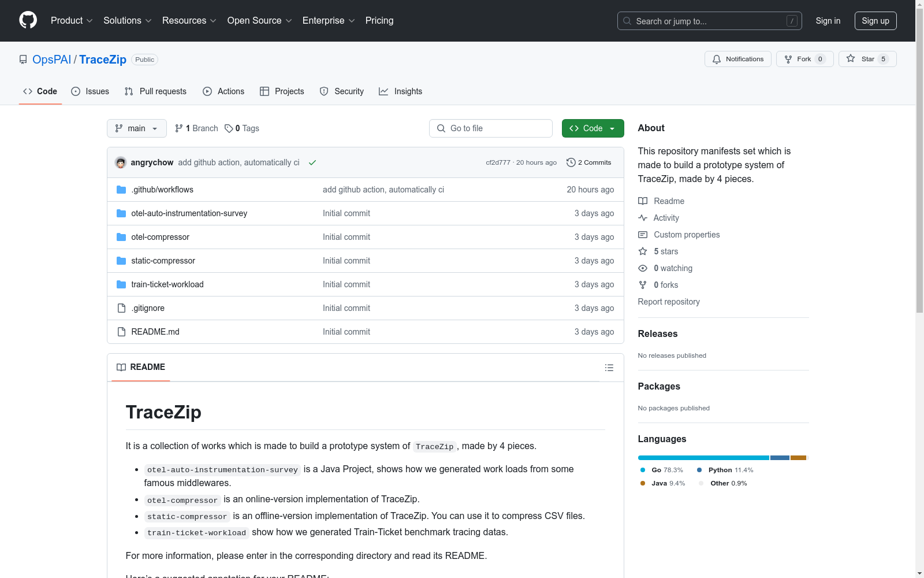Image resolution: width=924 pixels, height=578 pixels.
Task: Switch to the Projects tab
Action: click(x=282, y=91)
